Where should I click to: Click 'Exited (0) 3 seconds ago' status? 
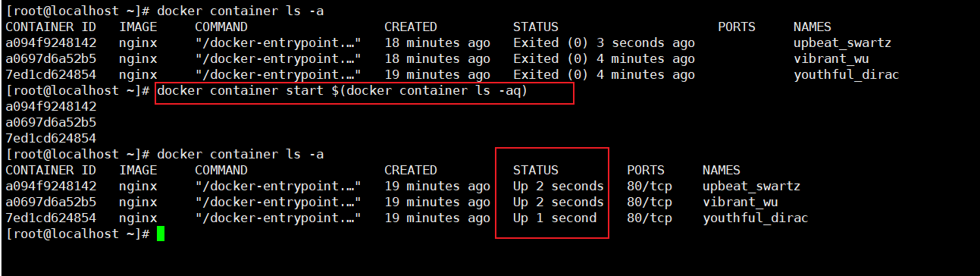coord(603,43)
